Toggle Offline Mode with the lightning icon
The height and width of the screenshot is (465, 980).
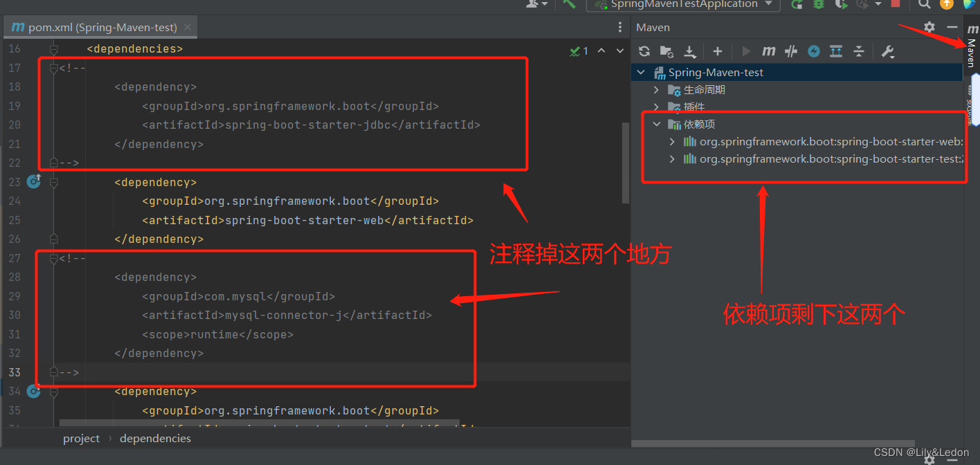tap(813, 51)
